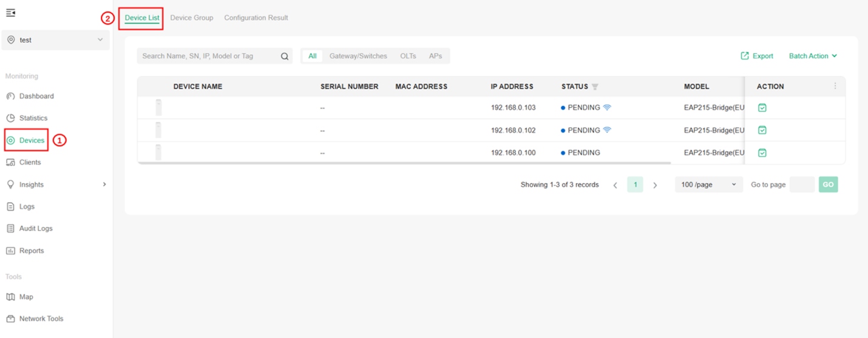Filter device list by Gateway/Switches

point(358,56)
